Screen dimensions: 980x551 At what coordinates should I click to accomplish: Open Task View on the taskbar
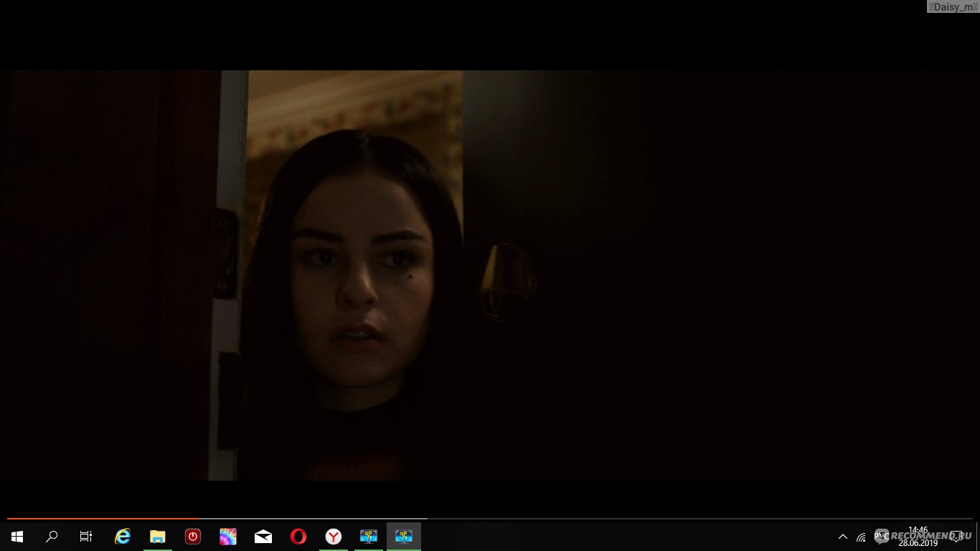86,537
